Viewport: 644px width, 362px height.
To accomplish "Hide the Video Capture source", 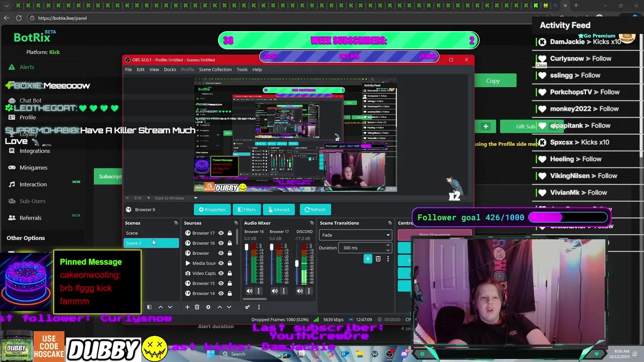I will (221, 274).
